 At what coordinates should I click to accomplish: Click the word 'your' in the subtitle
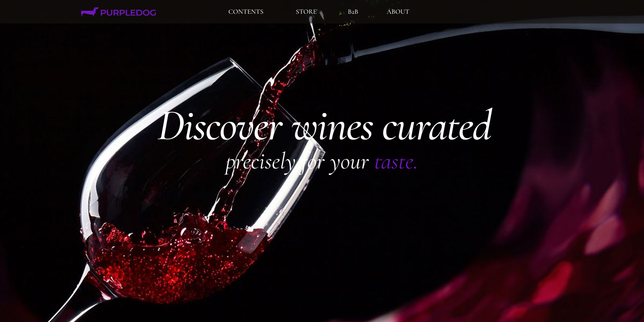coord(349,163)
